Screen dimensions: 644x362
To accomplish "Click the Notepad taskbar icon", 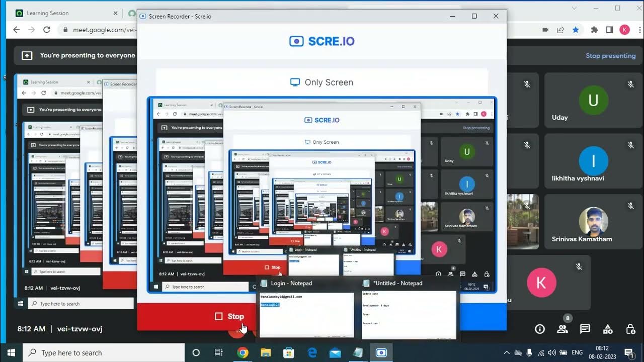I will [x=358, y=352].
